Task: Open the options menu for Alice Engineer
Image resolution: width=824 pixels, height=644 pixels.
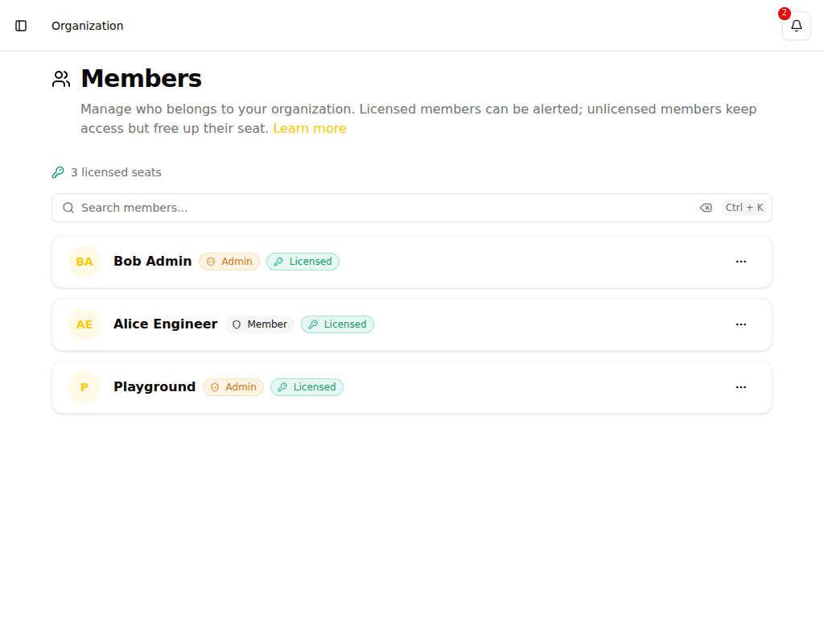Action: pyautogui.click(x=741, y=324)
